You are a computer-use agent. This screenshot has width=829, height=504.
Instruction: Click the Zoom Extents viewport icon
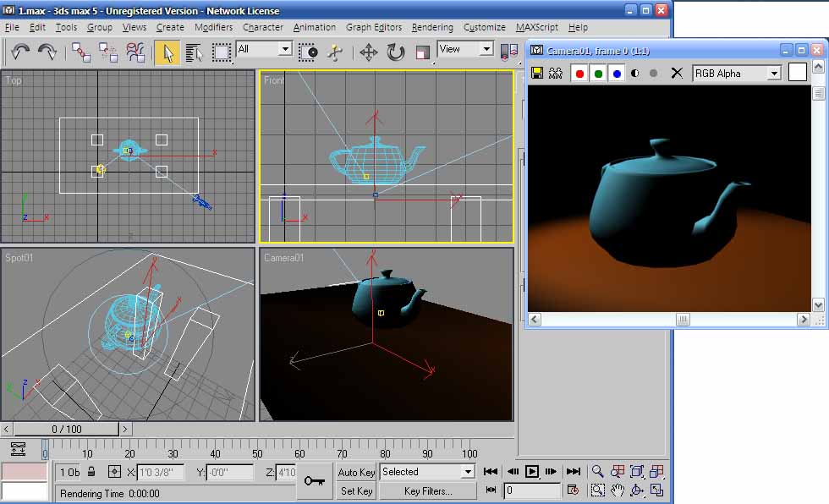(637, 471)
